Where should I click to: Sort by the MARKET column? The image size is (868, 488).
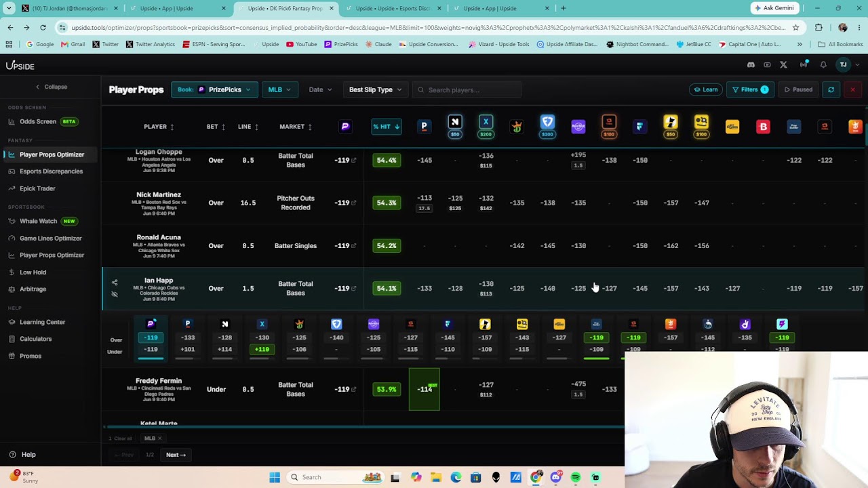point(296,127)
